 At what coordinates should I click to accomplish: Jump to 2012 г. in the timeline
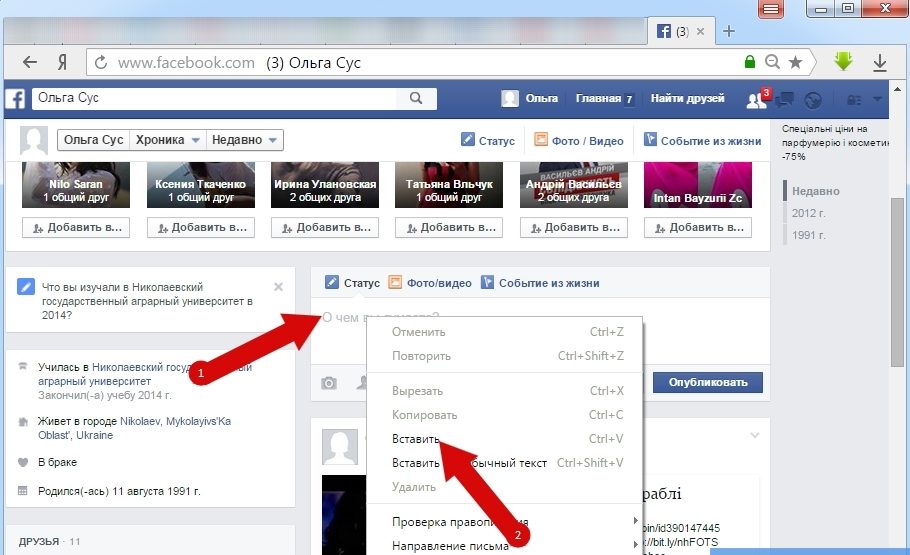point(808,213)
